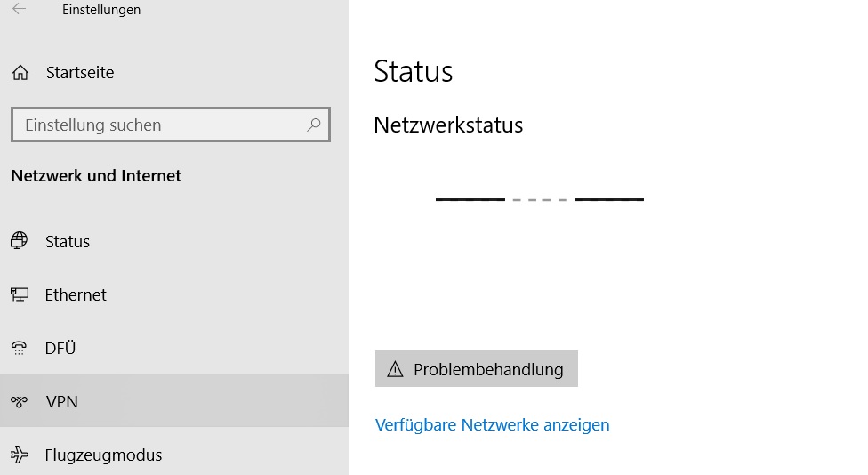868x475 pixels.
Task: Open Verfügbare Netzwerke anzeigen link
Action: point(492,424)
